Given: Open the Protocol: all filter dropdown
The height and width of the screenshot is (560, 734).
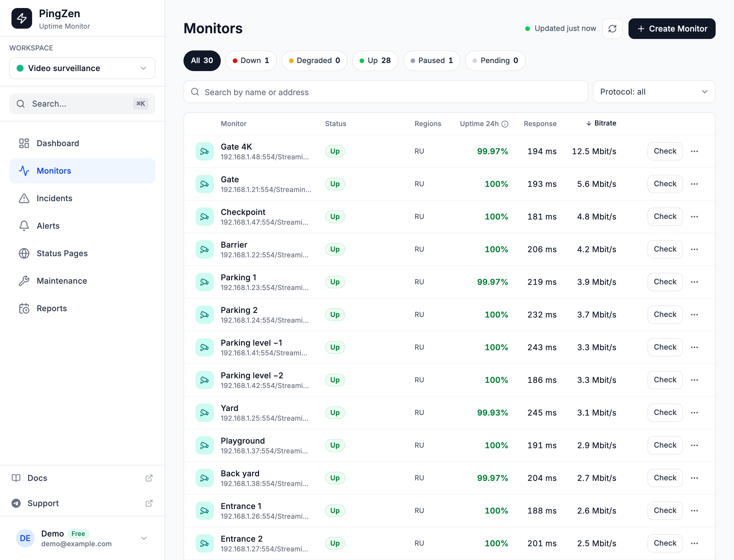Looking at the screenshot, I should (x=654, y=92).
